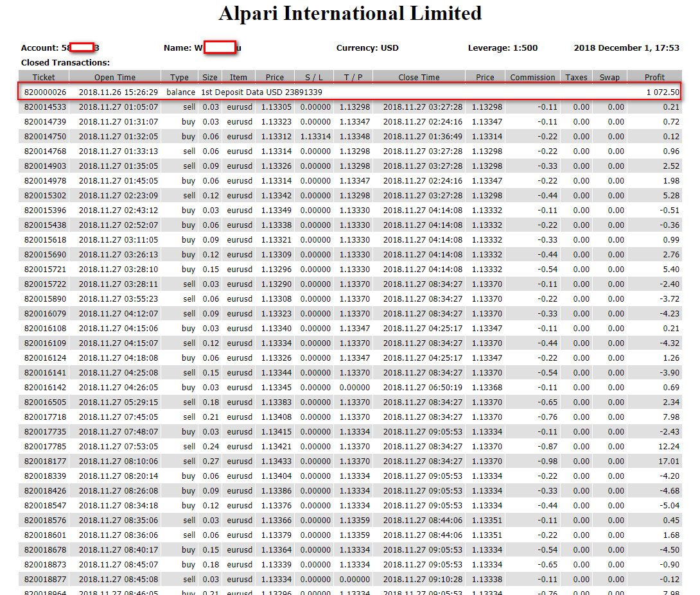
Task: Click the S / L column header
Action: (x=314, y=77)
